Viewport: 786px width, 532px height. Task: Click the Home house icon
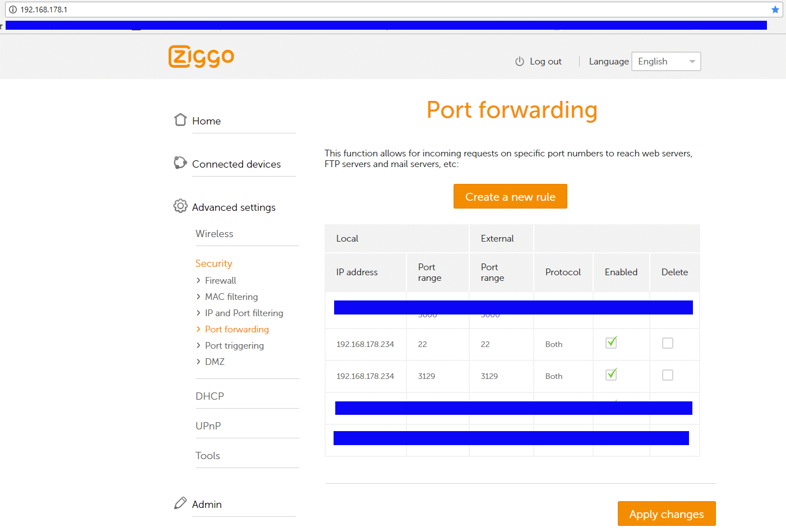(x=180, y=120)
